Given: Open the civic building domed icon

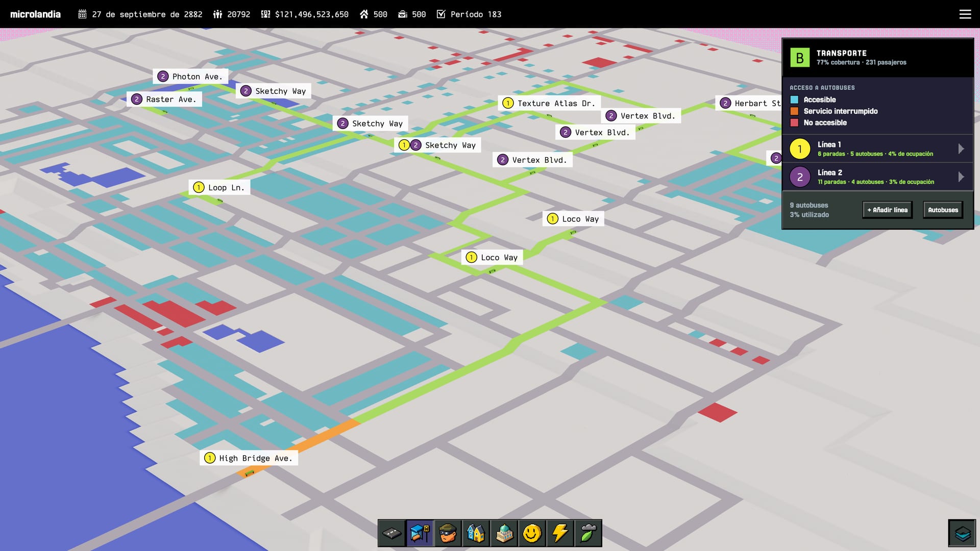Looking at the screenshot, I should coord(504,534).
